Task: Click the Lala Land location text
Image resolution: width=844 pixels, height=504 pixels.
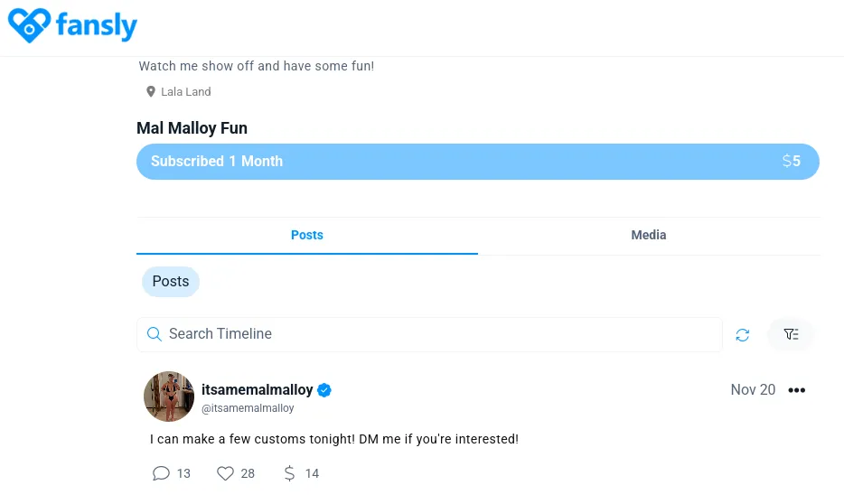Action: [x=186, y=91]
